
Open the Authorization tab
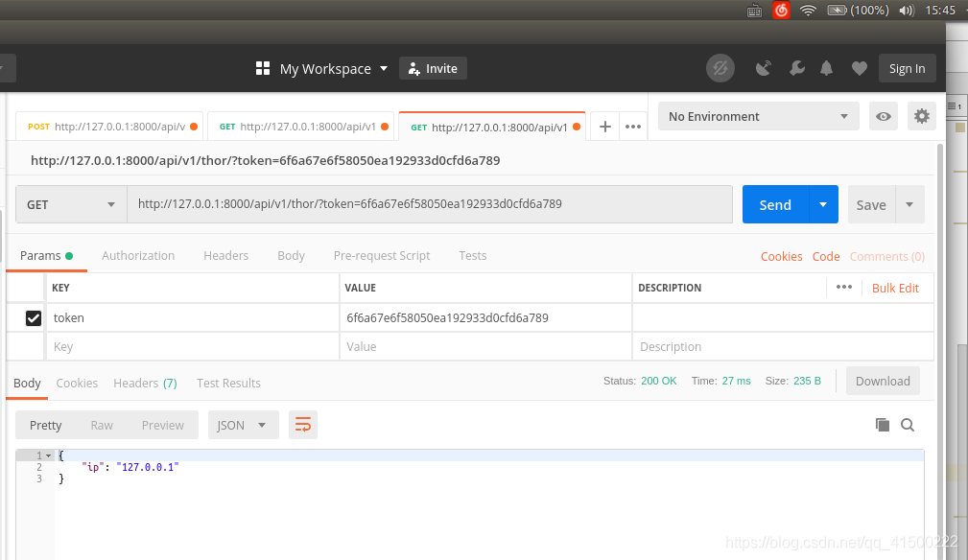pyautogui.click(x=138, y=255)
